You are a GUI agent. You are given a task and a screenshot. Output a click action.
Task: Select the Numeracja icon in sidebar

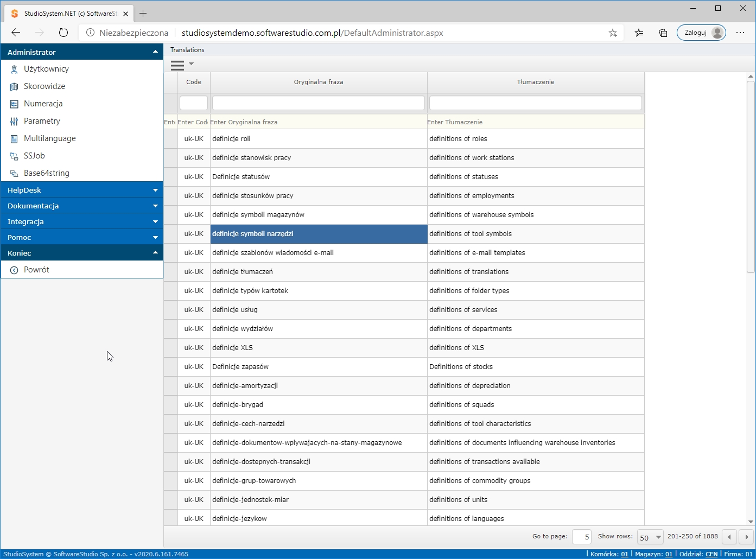click(x=14, y=104)
